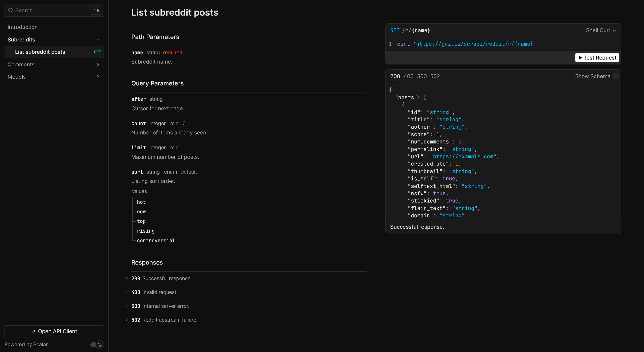Click the 'controversial' sort value
Screen dimensions: 644x352
tap(156, 240)
